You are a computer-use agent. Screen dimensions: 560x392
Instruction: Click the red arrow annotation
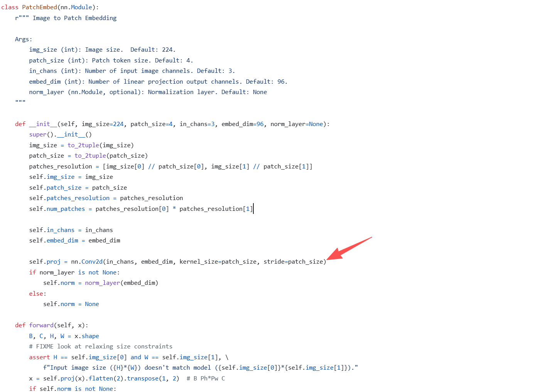click(349, 249)
